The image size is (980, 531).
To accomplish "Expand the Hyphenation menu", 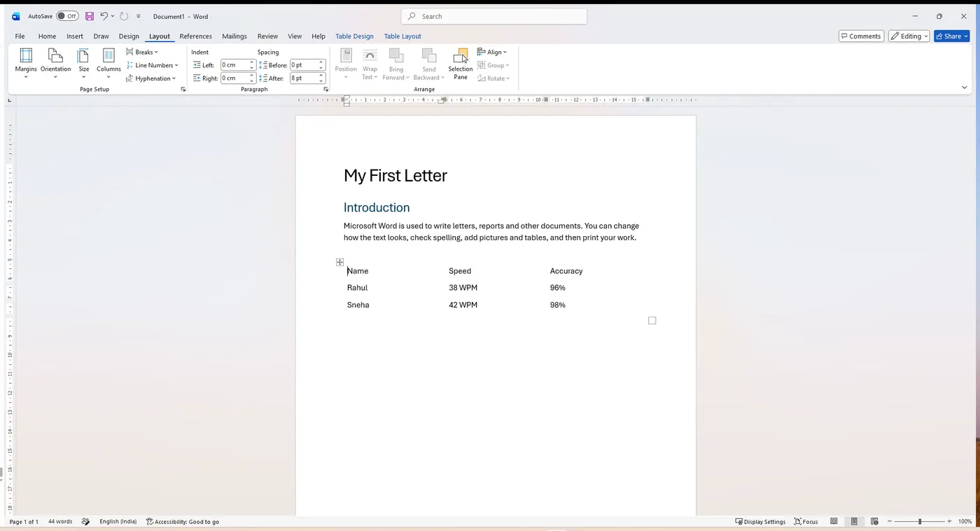I will pyautogui.click(x=151, y=78).
